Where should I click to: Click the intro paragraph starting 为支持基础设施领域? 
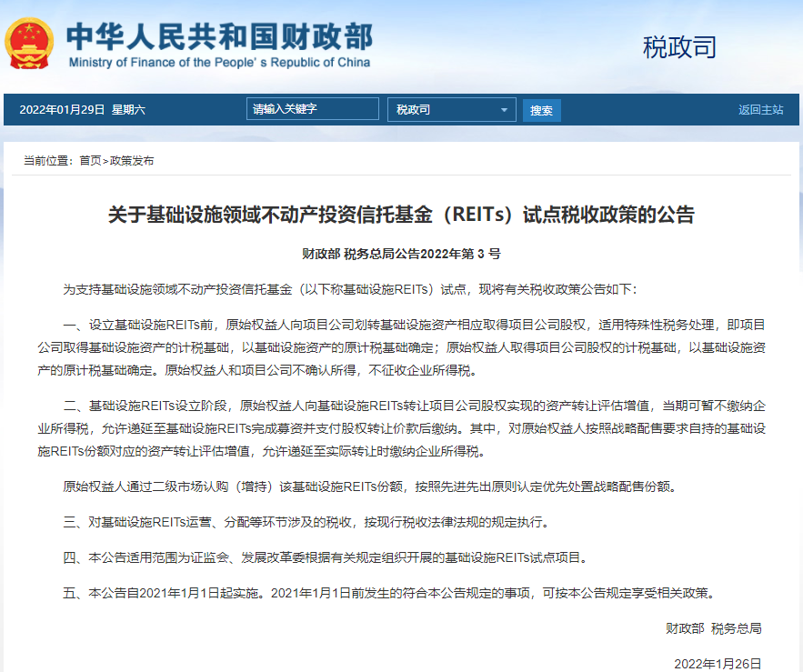pos(350,289)
